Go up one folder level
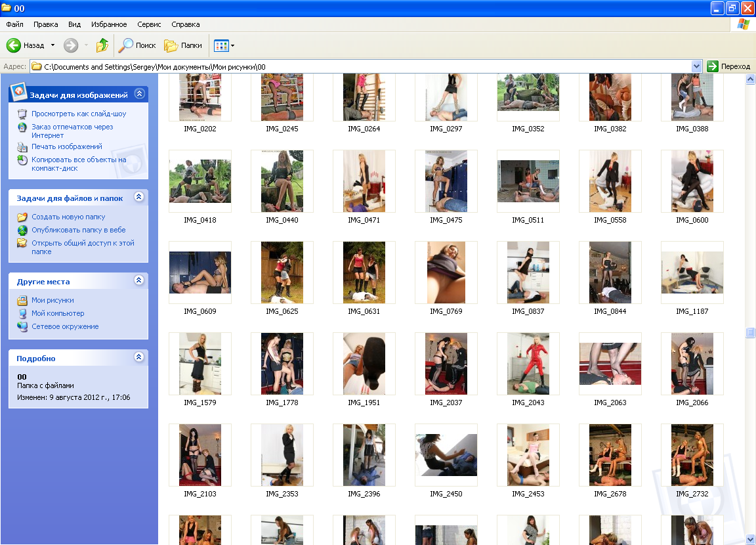Screen dimensions: 756x545 coord(102,45)
